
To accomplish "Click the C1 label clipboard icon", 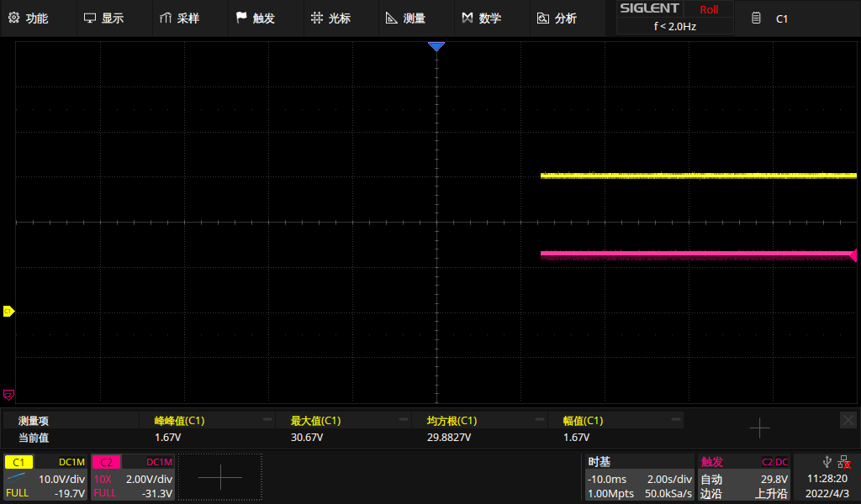I will [757, 18].
